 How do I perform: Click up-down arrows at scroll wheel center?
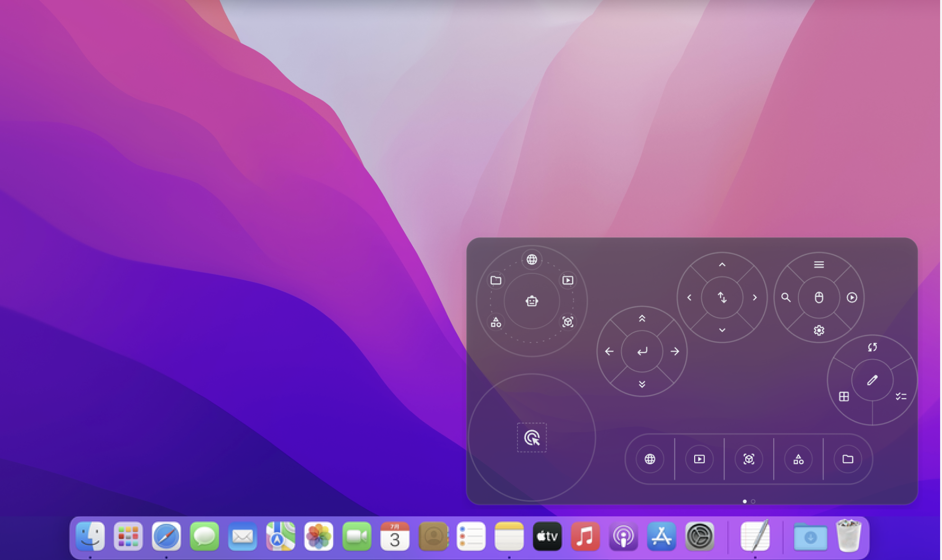[x=723, y=298]
